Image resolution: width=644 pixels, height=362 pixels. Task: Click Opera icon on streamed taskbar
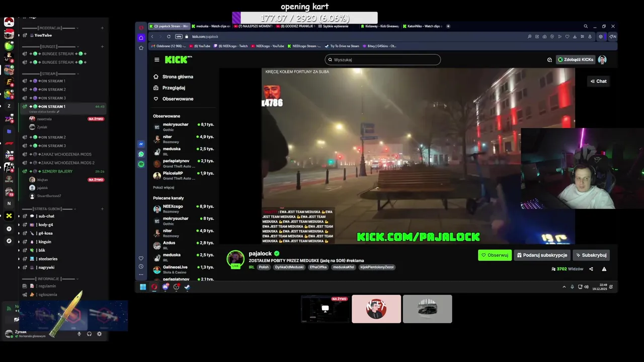tap(154, 287)
